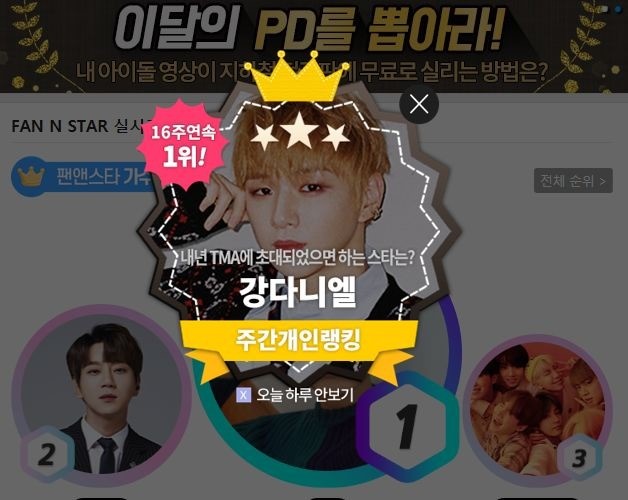Click the rank 2 hexagon badge
The image size is (628, 500).
tap(47, 455)
